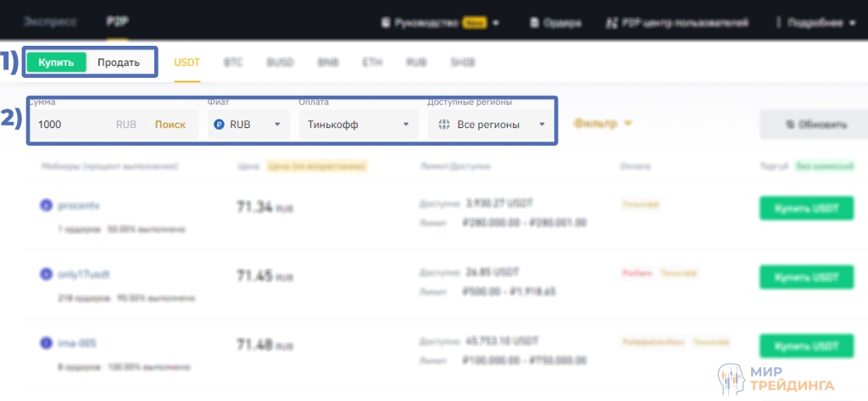
Task: Select the SHIB crypto tab
Action: click(463, 63)
